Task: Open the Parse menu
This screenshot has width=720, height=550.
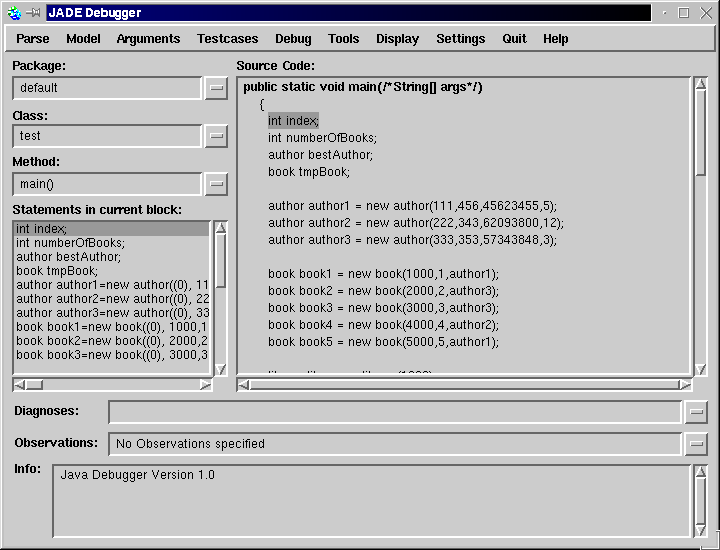Action: 33,39
